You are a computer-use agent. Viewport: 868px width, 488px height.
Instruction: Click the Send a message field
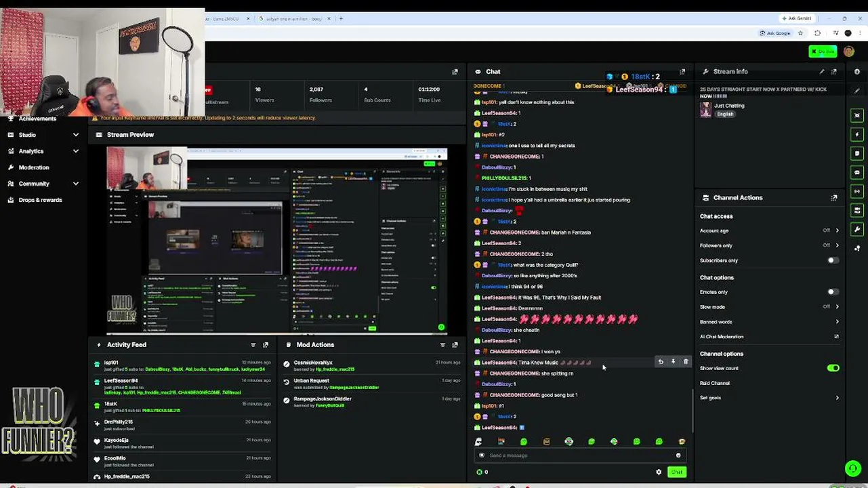[x=579, y=455]
